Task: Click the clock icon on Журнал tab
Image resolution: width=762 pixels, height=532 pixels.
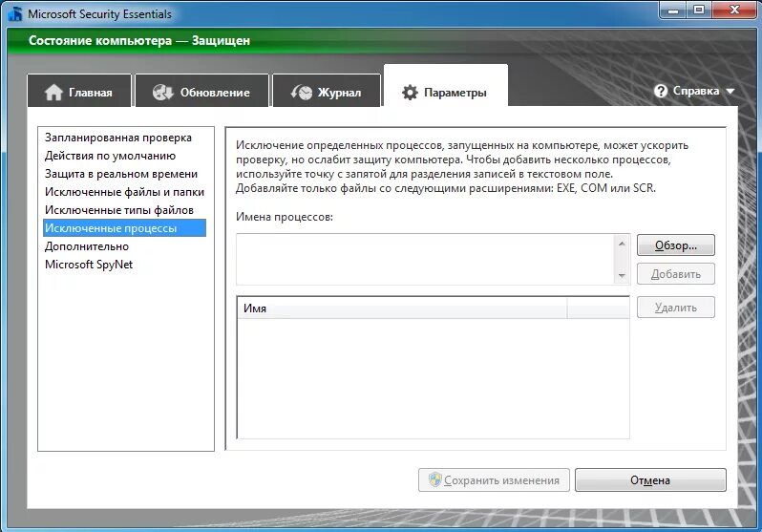Action: pyautogui.click(x=302, y=92)
